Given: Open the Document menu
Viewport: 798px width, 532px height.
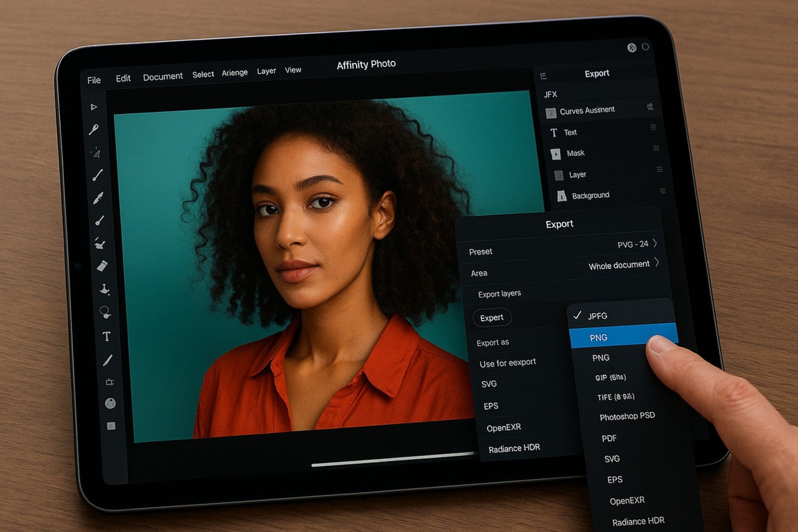Looking at the screenshot, I should click(163, 76).
